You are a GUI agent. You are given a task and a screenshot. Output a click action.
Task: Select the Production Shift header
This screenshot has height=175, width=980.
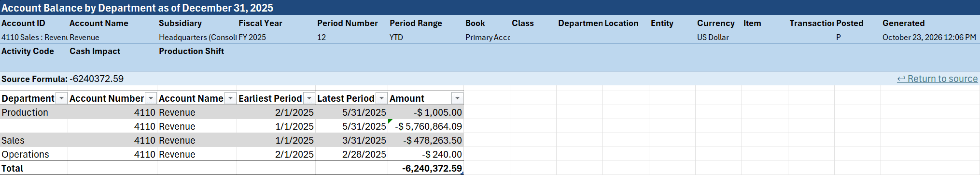197,51
